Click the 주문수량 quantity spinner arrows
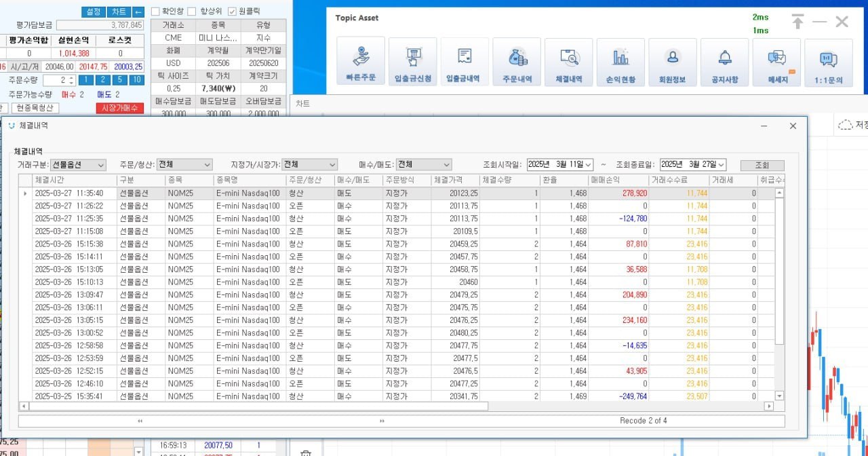The image size is (868, 456). point(71,80)
